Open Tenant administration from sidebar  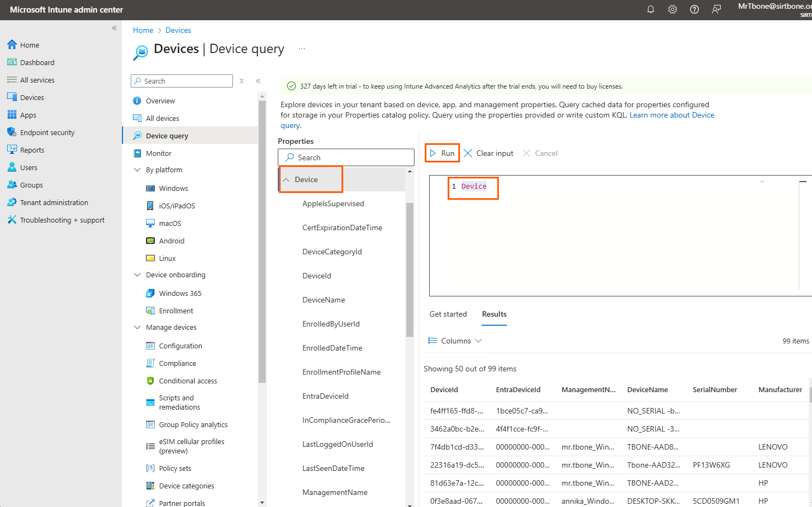[11, 202]
